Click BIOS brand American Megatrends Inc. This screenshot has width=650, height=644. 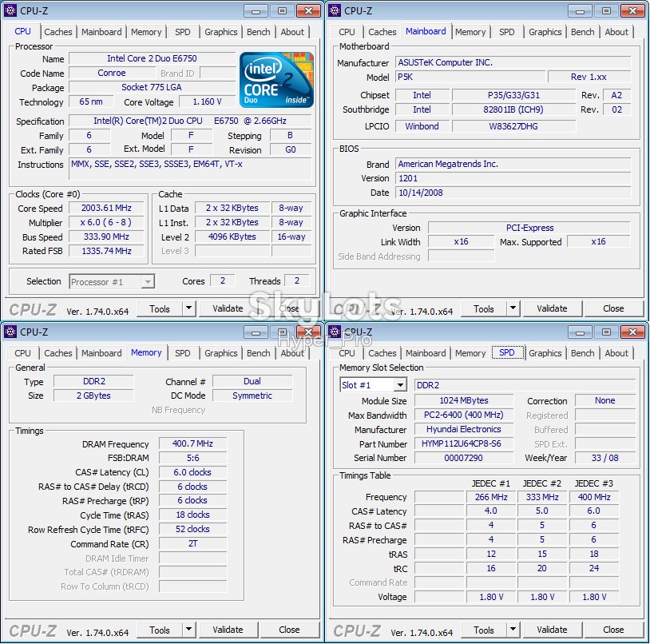tap(513, 165)
